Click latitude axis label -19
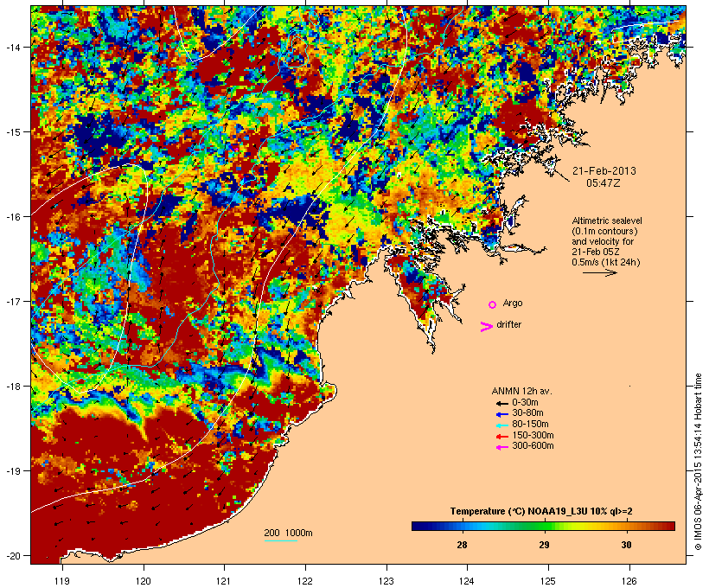Screen dimensions: 709x588 tap(12, 471)
